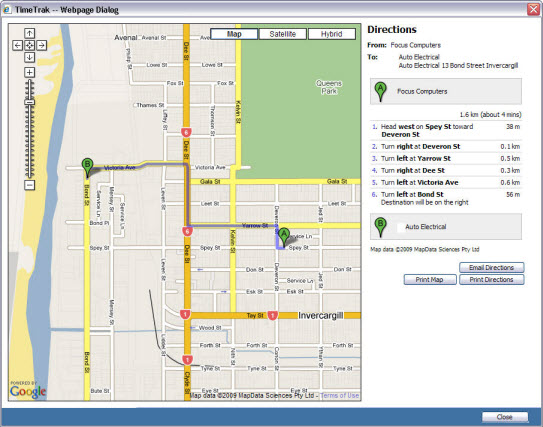Select step 5 Turn left at Victoria Ave
Image resolution: width=543 pixels, height=427 pixels.
pos(446,183)
